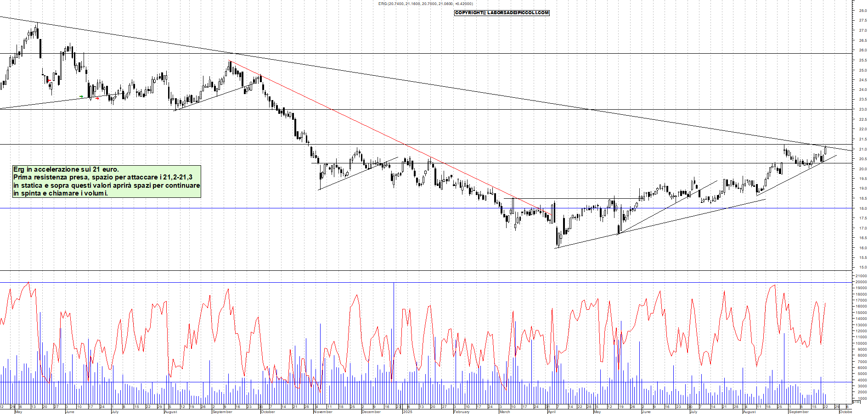
Task: Click the September label following the 2025 August
Action: (x=799, y=412)
